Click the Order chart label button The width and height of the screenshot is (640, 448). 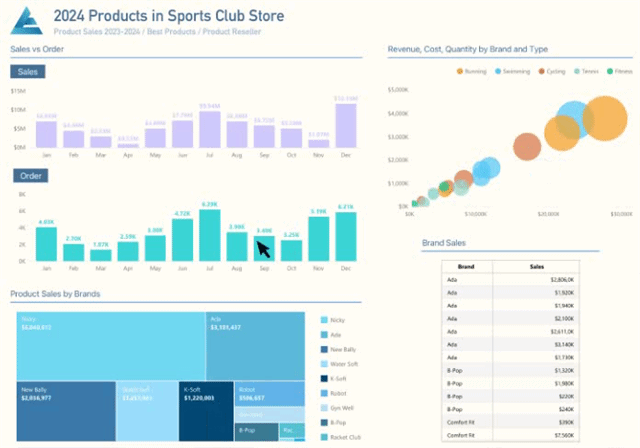(29, 176)
